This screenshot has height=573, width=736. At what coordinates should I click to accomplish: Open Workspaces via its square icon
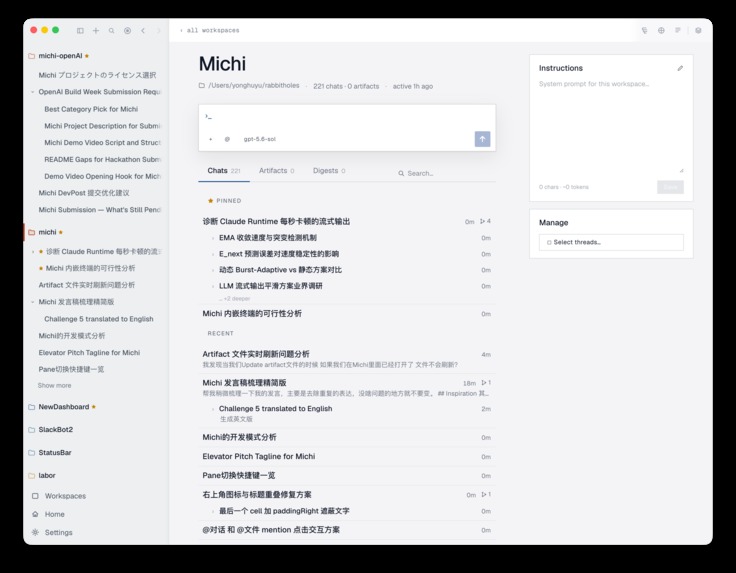click(x=35, y=496)
